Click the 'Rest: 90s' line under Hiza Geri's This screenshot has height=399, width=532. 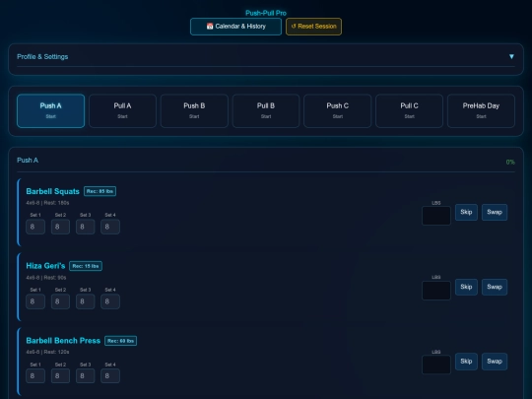pos(46,278)
